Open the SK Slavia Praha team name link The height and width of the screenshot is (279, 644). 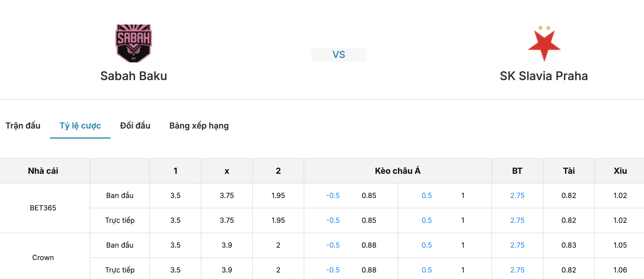(544, 76)
